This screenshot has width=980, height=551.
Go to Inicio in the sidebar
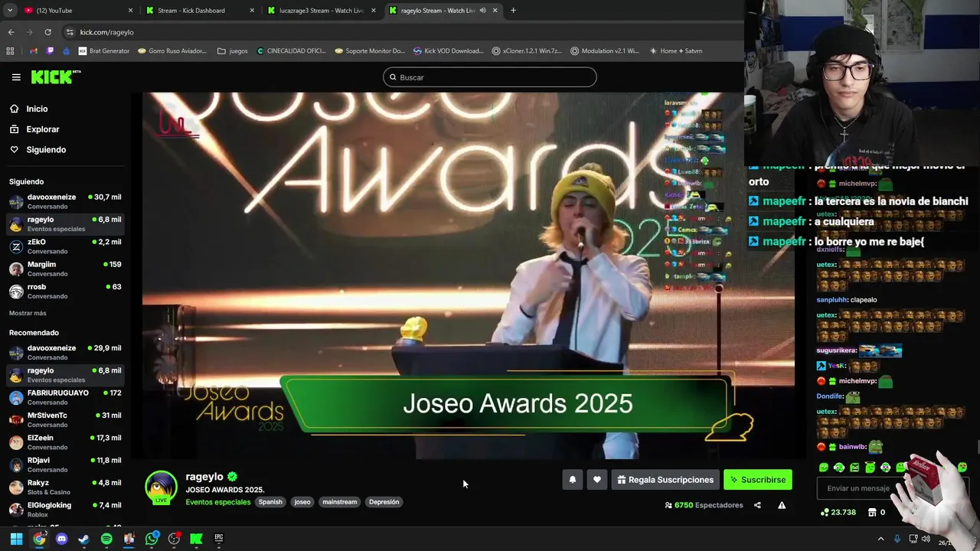pyautogui.click(x=37, y=109)
